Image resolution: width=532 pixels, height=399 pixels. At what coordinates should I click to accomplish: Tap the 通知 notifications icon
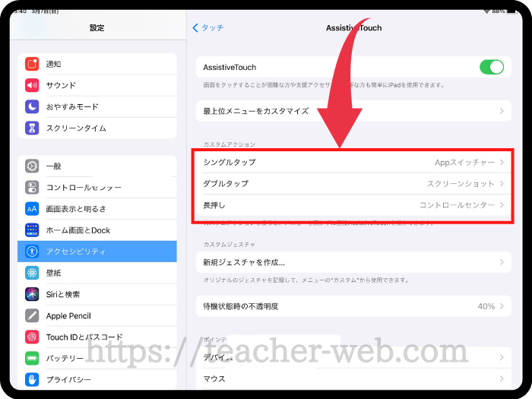point(32,64)
